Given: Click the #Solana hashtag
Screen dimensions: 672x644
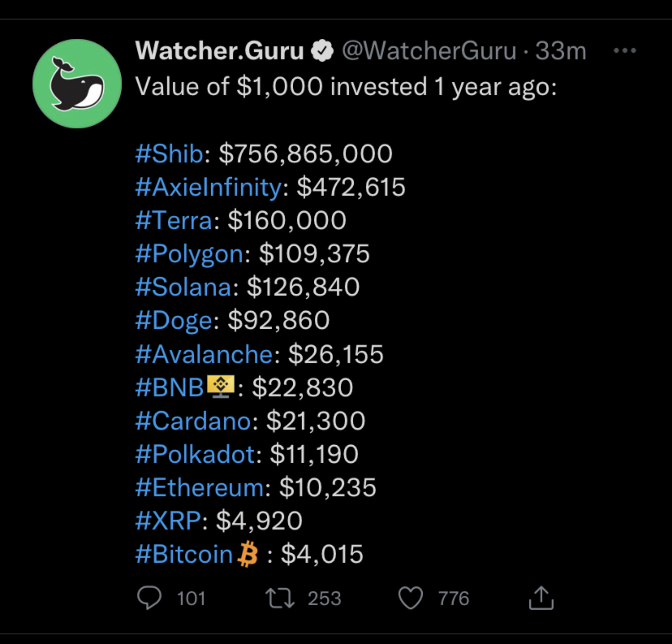Looking at the screenshot, I should [183, 287].
